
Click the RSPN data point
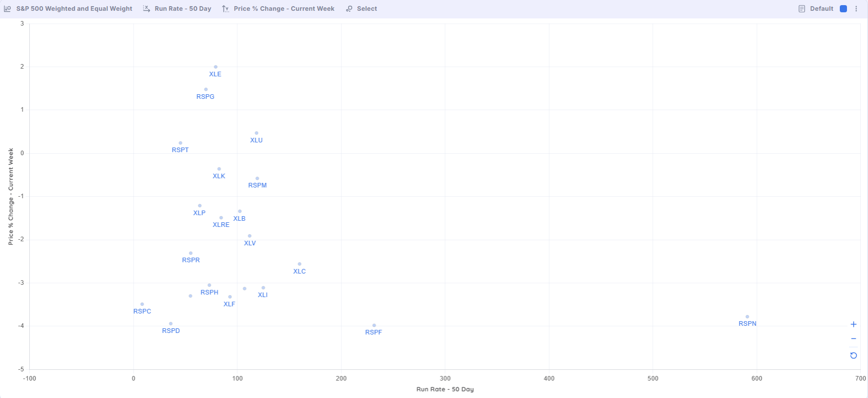click(x=748, y=317)
